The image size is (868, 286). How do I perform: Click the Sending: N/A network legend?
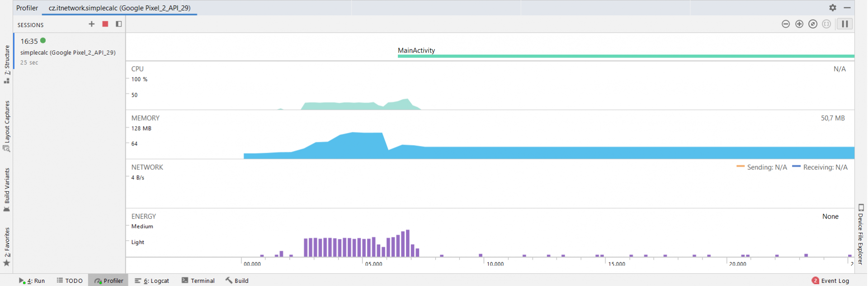click(x=762, y=167)
